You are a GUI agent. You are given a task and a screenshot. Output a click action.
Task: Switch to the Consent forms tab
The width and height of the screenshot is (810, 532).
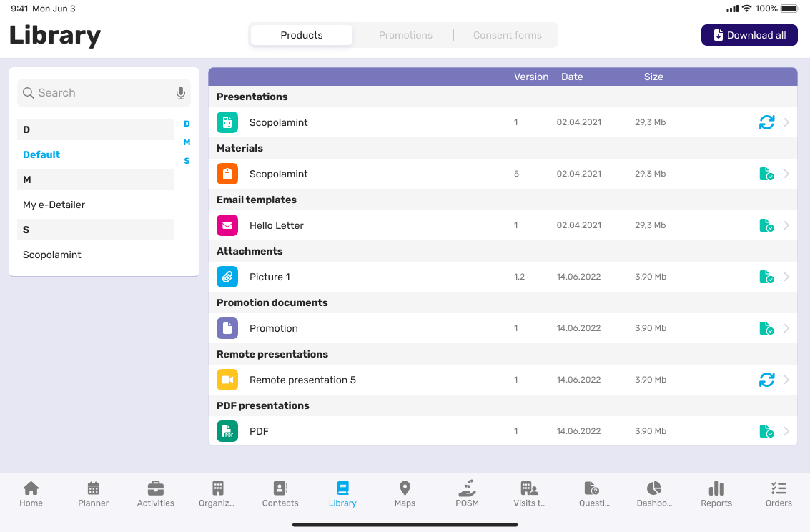tap(507, 35)
